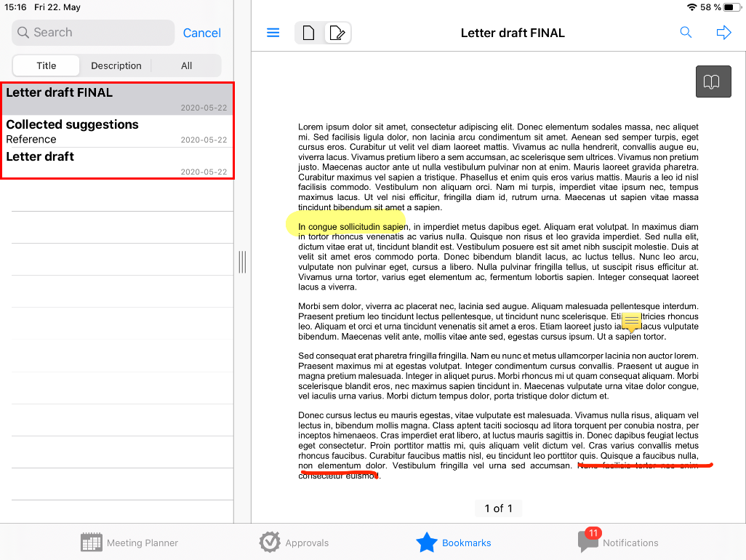Open the hamburger menu icon
The image size is (746, 560).
pos(273,33)
